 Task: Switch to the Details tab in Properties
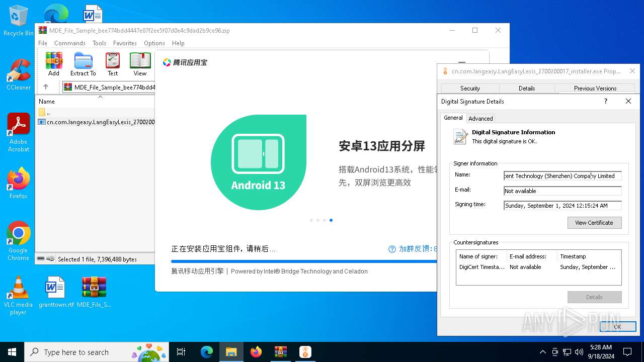point(527,88)
